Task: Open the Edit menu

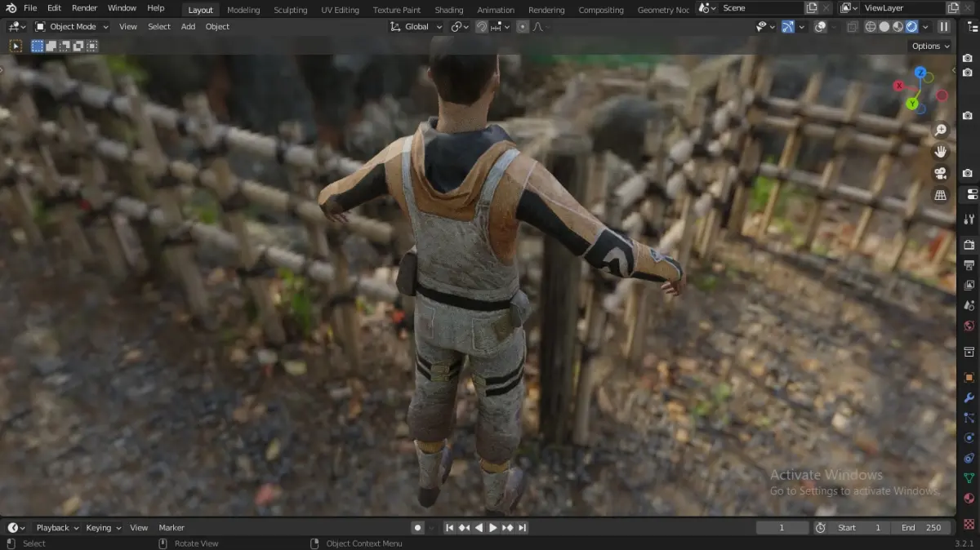Action: (x=54, y=8)
